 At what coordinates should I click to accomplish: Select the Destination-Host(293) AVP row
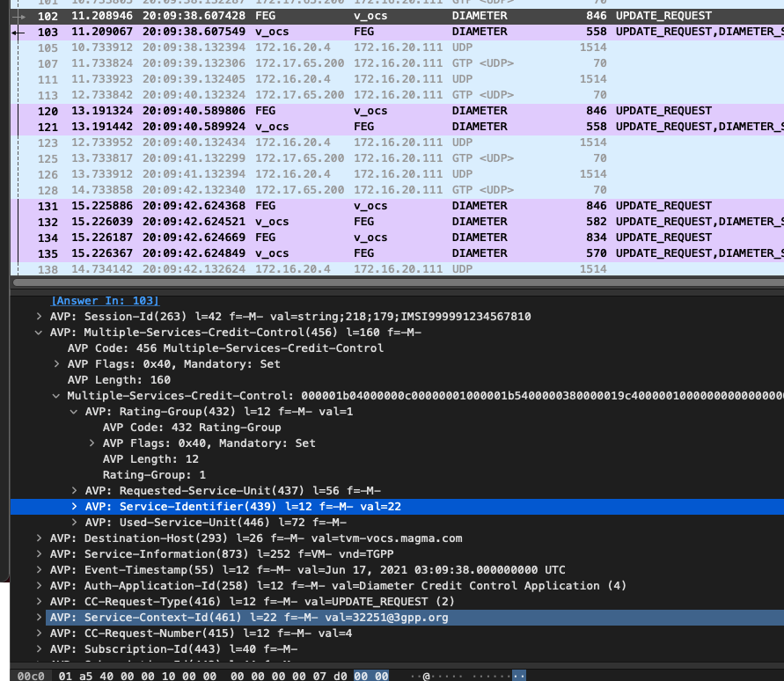pos(255,538)
